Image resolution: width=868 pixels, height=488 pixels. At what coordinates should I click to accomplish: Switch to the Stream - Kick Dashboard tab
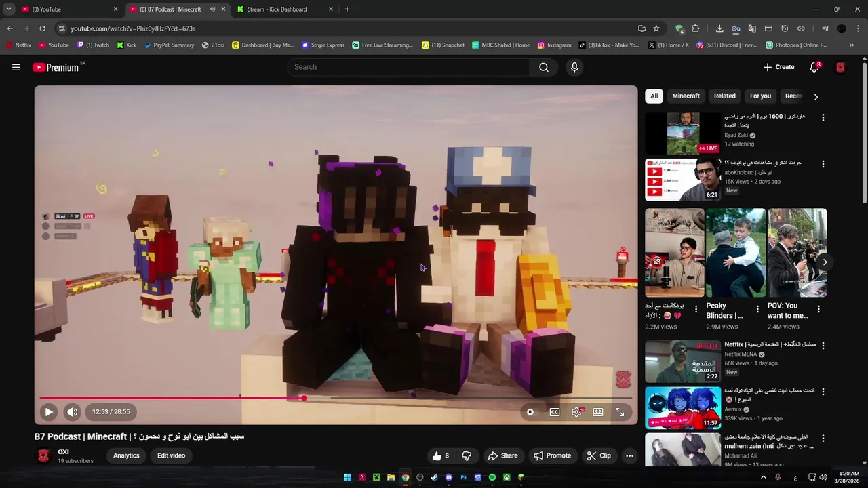tap(285, 9)
